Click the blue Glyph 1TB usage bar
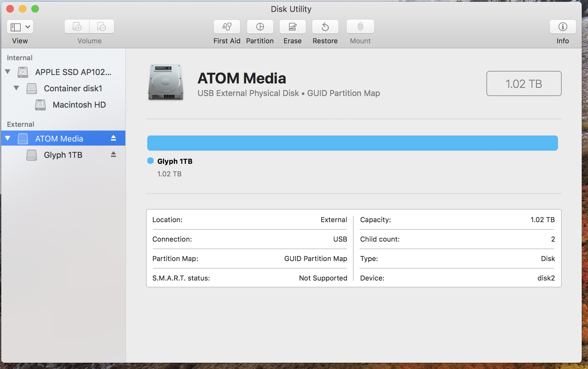 click(352, 143)
